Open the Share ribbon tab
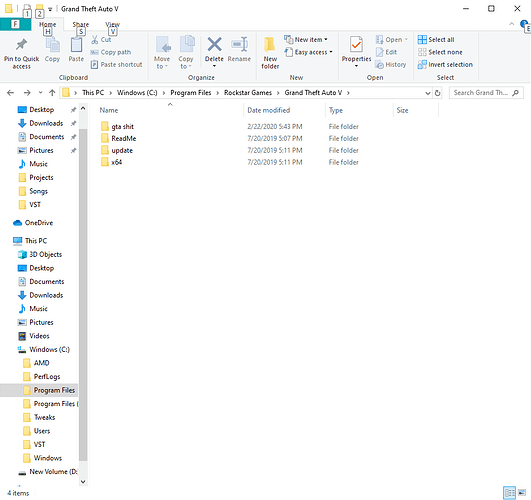This screenshot has height=500, width=531. click(81, 24)
